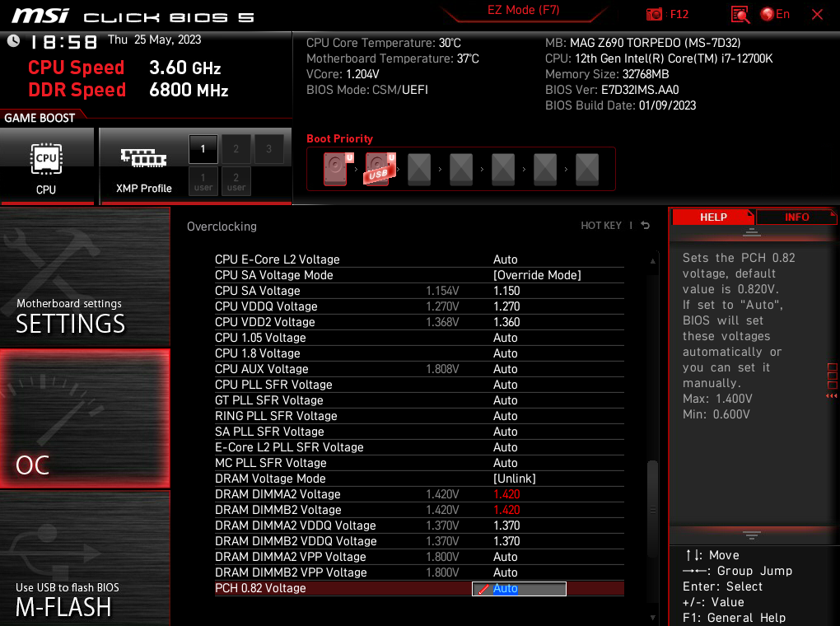
Task: Select XMP profile 1
Action: coord(203,149)
